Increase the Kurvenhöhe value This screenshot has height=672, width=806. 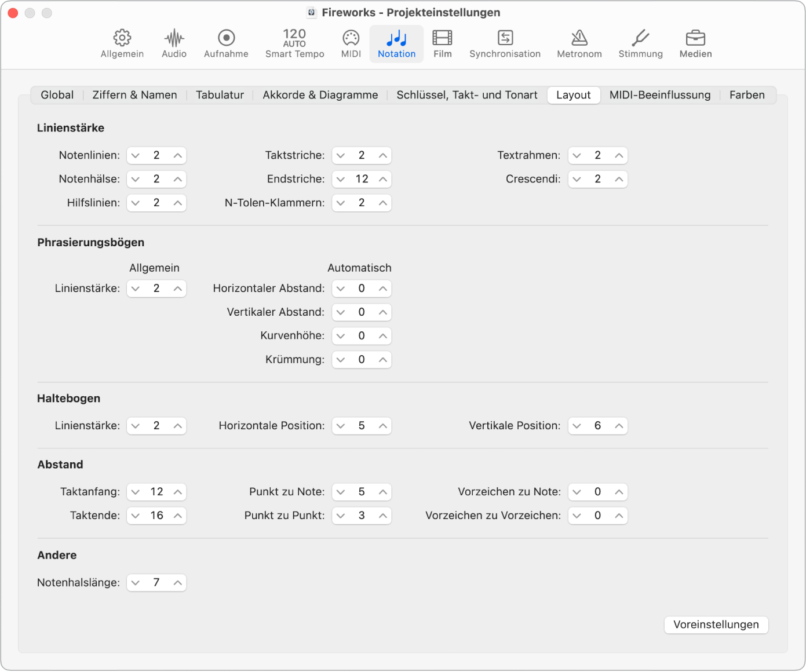pos(382,335)
